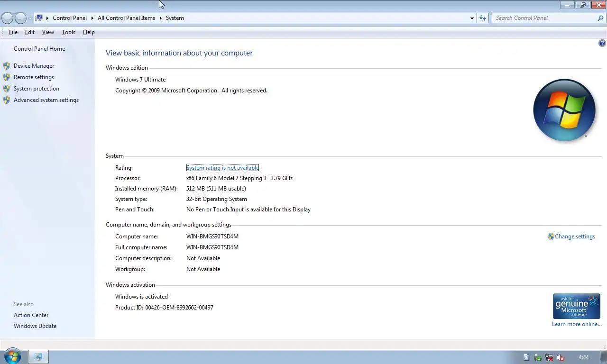
Task: Open the Help menu
Action: (89, 32)
